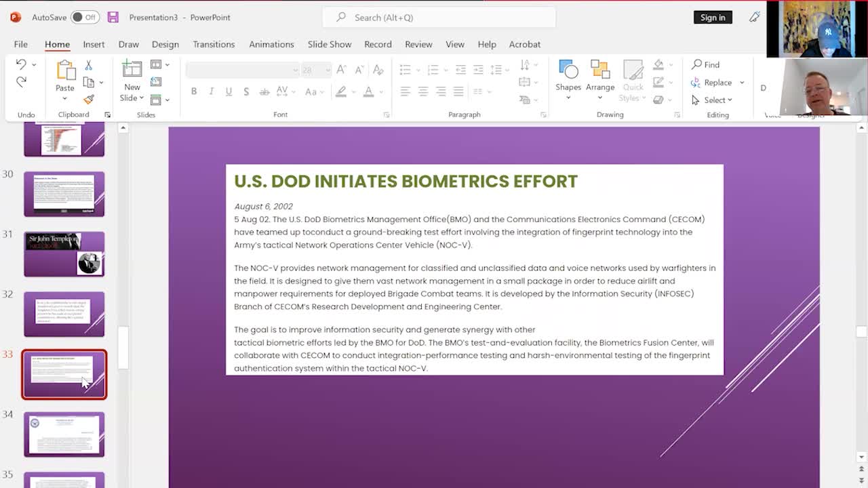Image resolution: width=868 pixels, height=488 pixels.
Task: Open the Transitions tab
Action: click(x=214, y=44)
